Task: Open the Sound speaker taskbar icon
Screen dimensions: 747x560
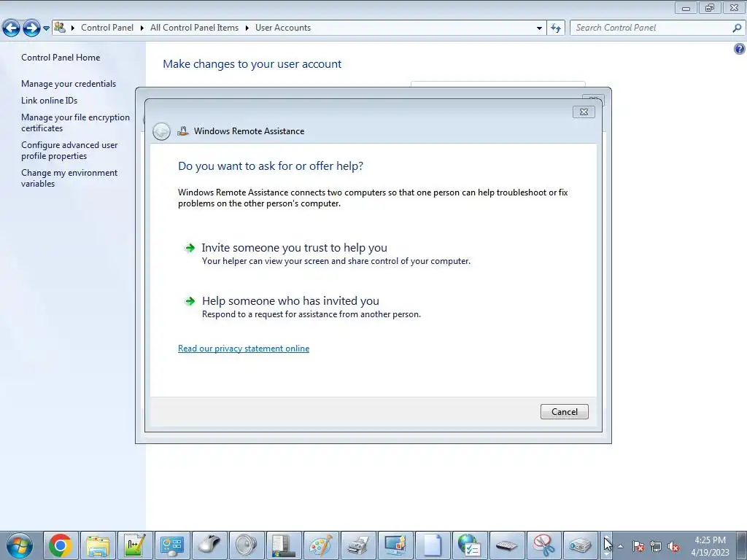Action: click(x=247, y=545)
